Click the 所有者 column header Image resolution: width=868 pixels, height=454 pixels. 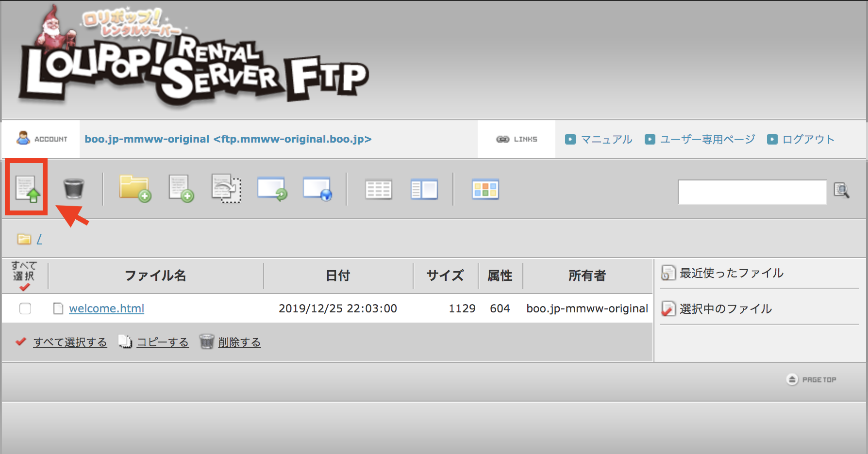pos(587,276)
